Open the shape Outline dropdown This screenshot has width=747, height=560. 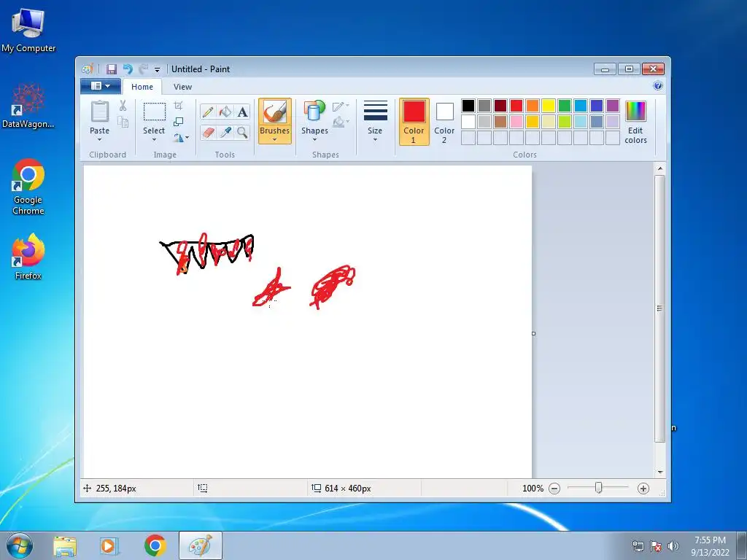coord(341,106)
